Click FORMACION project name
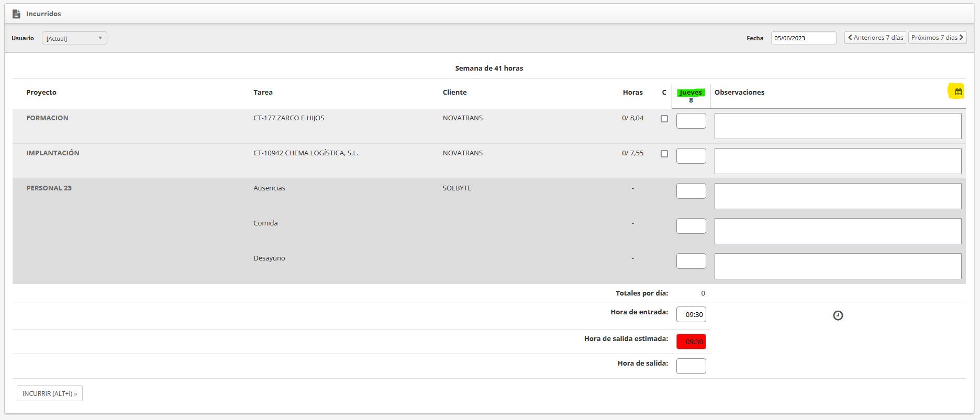Image resolution: width=980 pixels, height=420 pixels. pyautogui.click(x=47, y=118)
